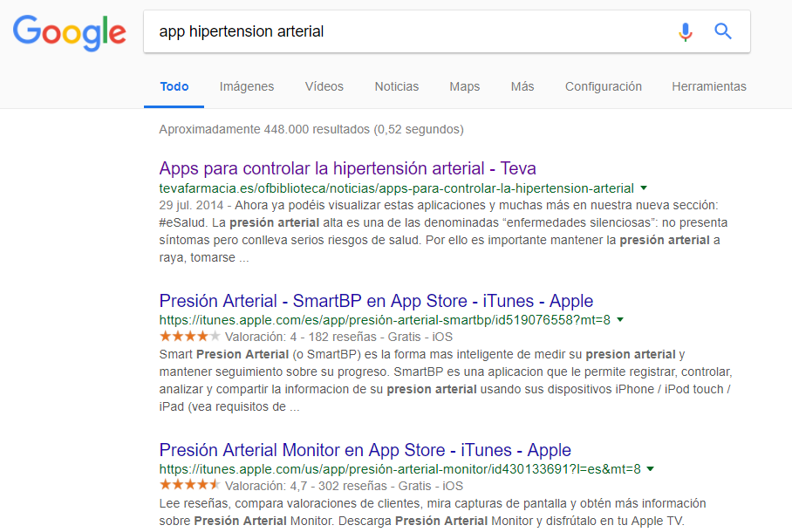Open Presión Arterial - SmartBP App Store result
Screen dimensions: 792x532
(376, 301)
